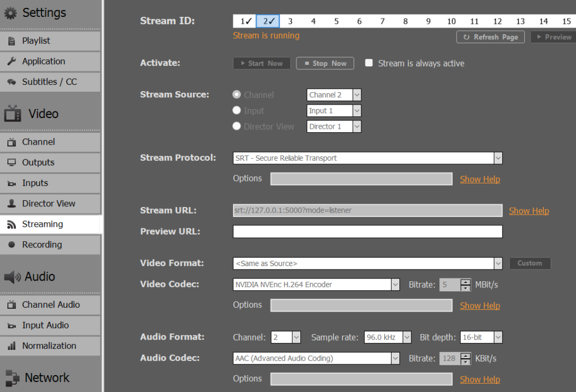Open the Video Format dropdown
Screen dimensions: 576x392
click(x=497, y=263)
